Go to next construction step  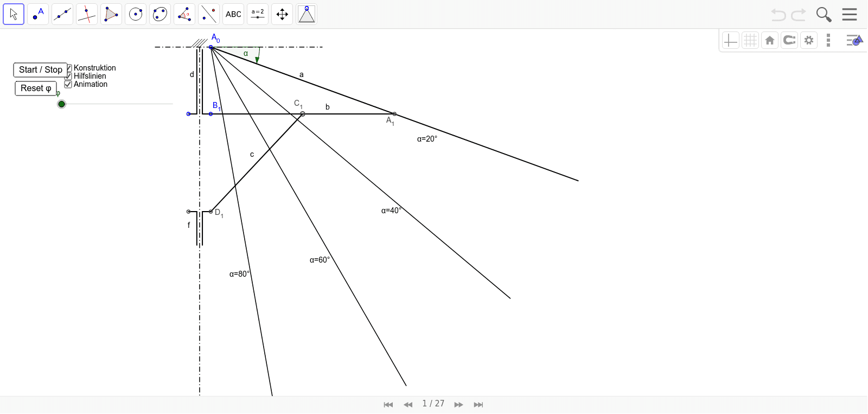click(458, 405)
